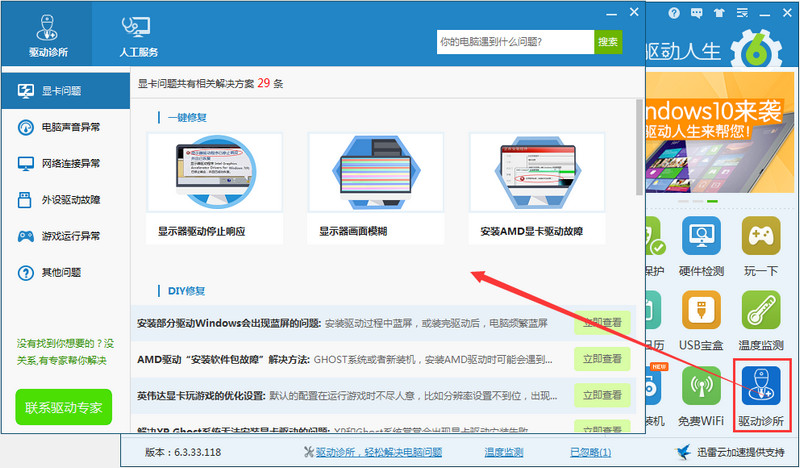Click the 驱动人生 gear logo with the number 6

tap(756, 50)
